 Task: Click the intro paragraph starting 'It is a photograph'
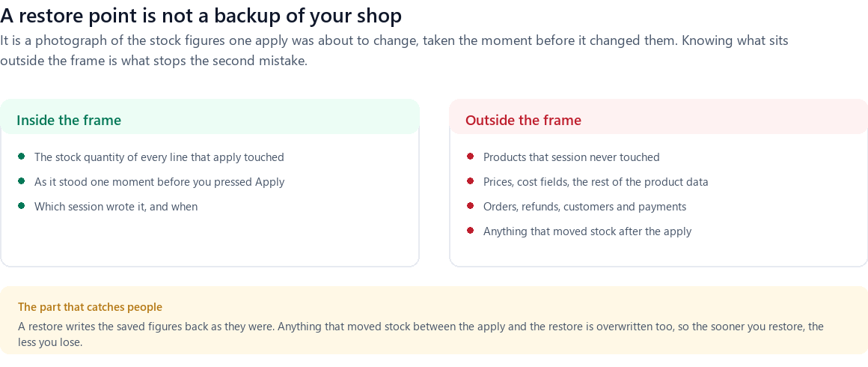click(x=394, y=50)
